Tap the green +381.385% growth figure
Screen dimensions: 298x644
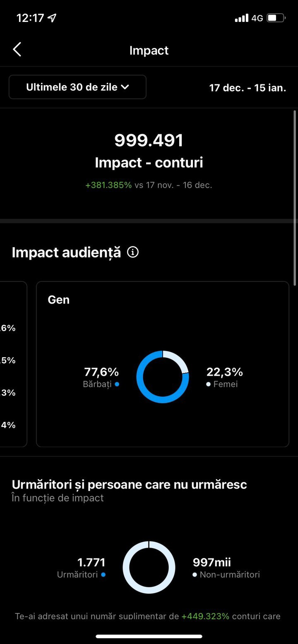[x=108, y=185]
